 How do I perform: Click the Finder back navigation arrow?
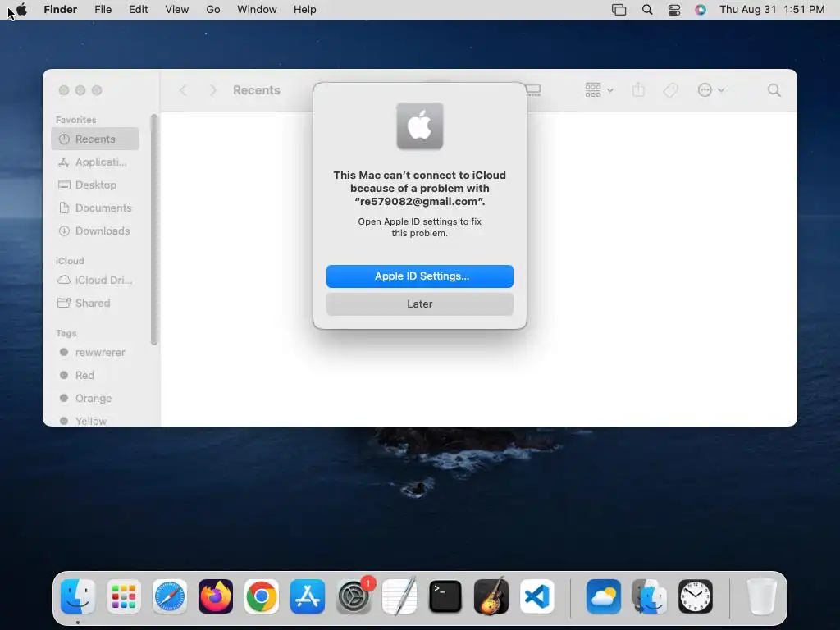point(183,90)
